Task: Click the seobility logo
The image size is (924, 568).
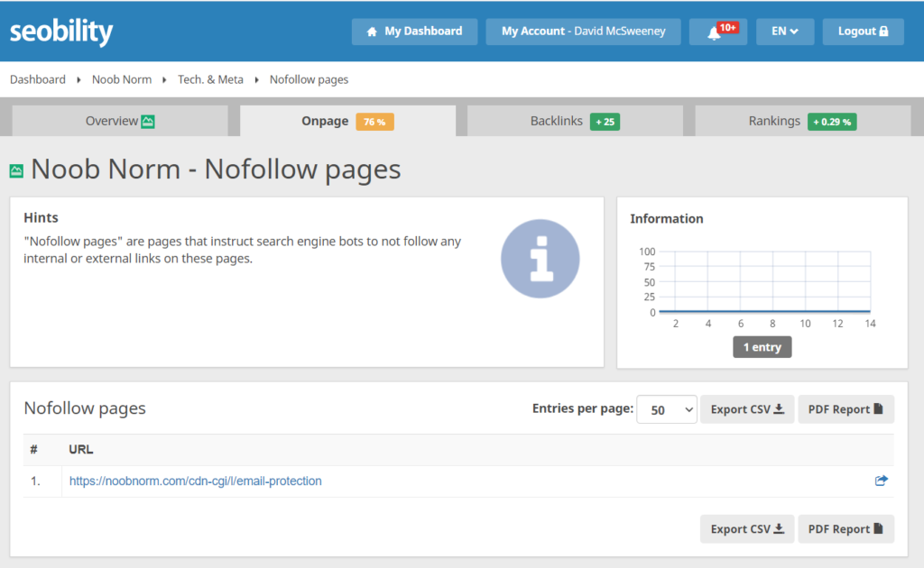Action: [x=61, y=32]
